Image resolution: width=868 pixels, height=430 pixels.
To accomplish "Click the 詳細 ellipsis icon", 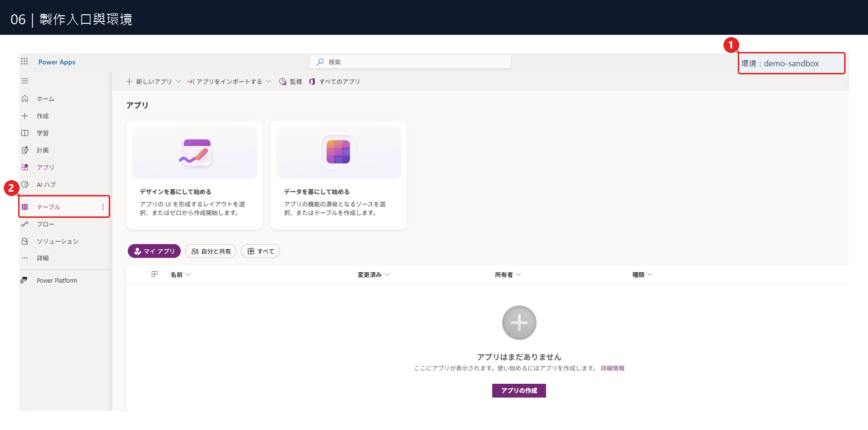I will coord(25,258).
